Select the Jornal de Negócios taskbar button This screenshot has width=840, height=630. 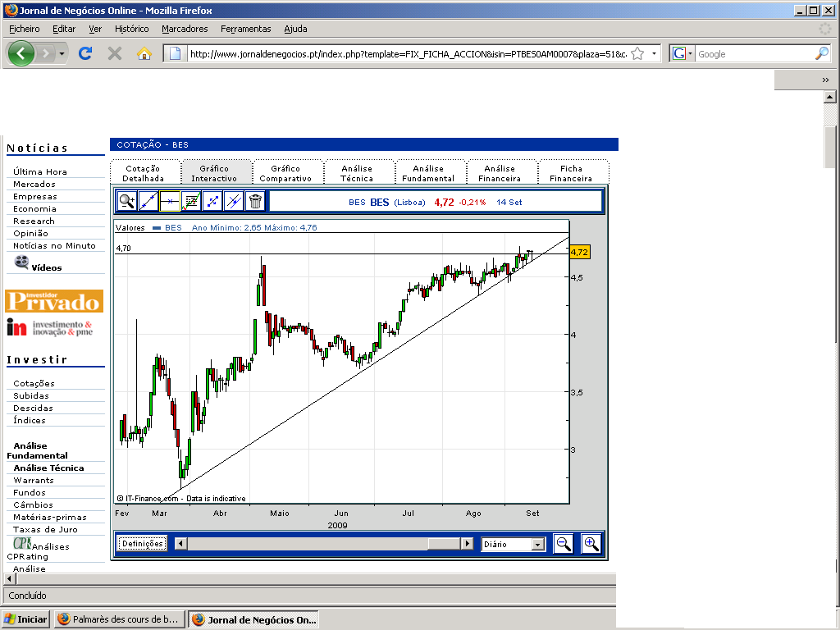click(253, 619)
